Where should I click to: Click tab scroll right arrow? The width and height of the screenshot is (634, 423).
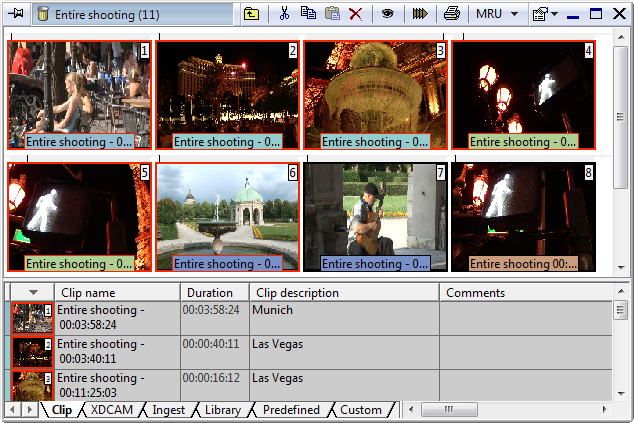[x=29, y=410]
